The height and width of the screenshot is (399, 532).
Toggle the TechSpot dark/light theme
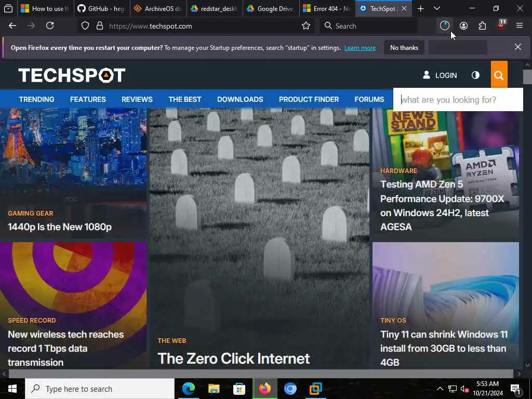476,75
